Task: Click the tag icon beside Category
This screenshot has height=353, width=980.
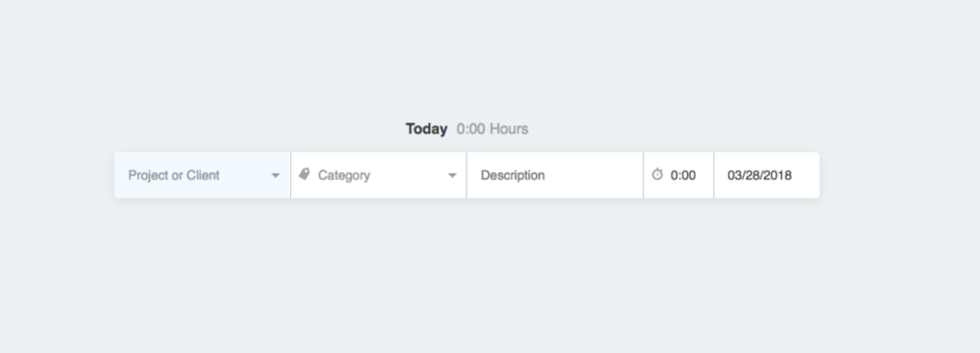Action: [305, 174]
